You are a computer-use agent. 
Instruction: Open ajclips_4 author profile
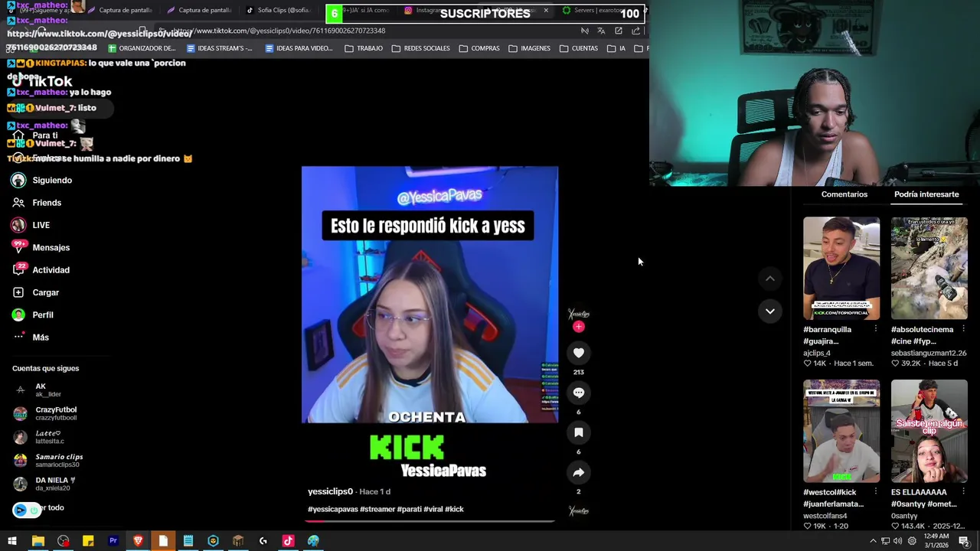[817, 354]
